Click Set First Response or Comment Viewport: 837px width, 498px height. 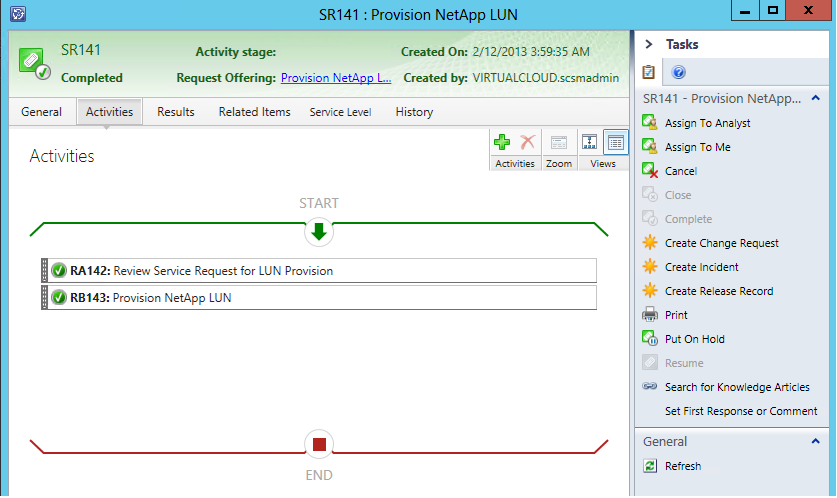(x=741, y=411)
